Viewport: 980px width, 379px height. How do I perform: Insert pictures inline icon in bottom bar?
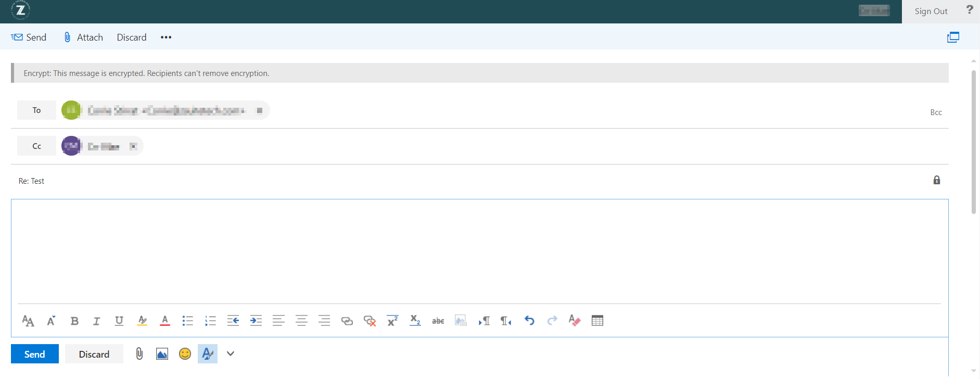(162, 354)
